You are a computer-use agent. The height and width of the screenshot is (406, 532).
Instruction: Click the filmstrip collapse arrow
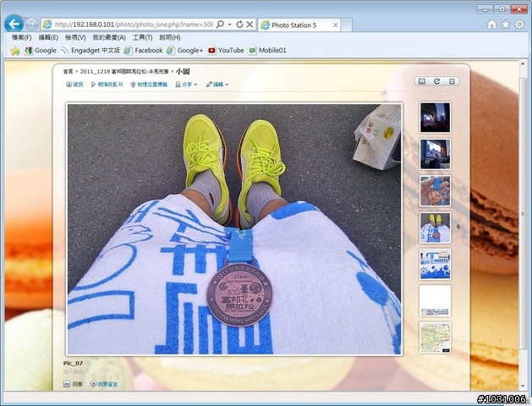click(x=458, y=226)
